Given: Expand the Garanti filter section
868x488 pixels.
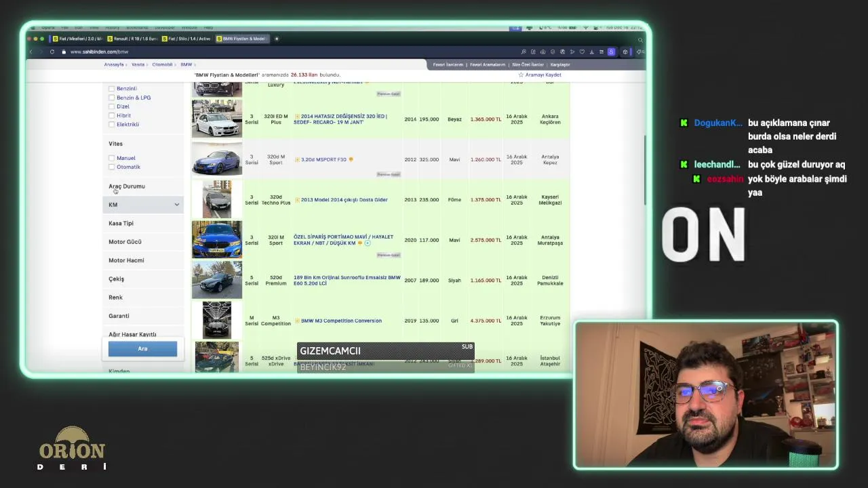Looking at the screenshot, I should [x=143, y=316].
